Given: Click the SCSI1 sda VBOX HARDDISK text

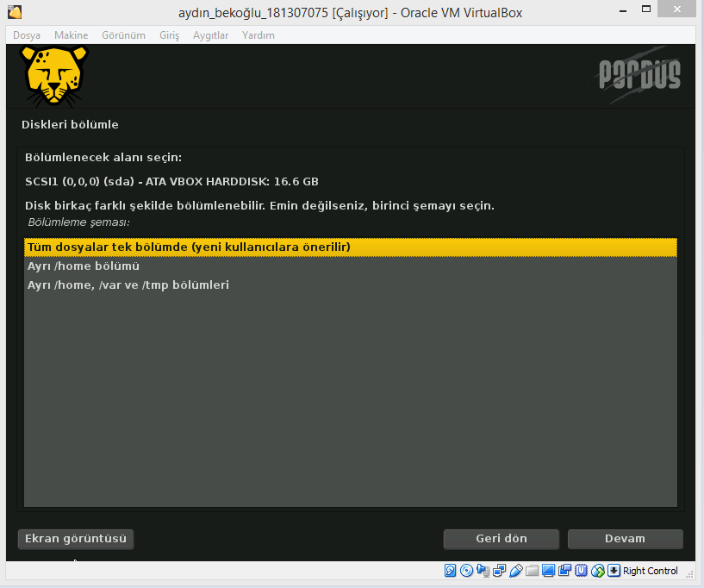Looking at the screenshot, I should 171,181.
